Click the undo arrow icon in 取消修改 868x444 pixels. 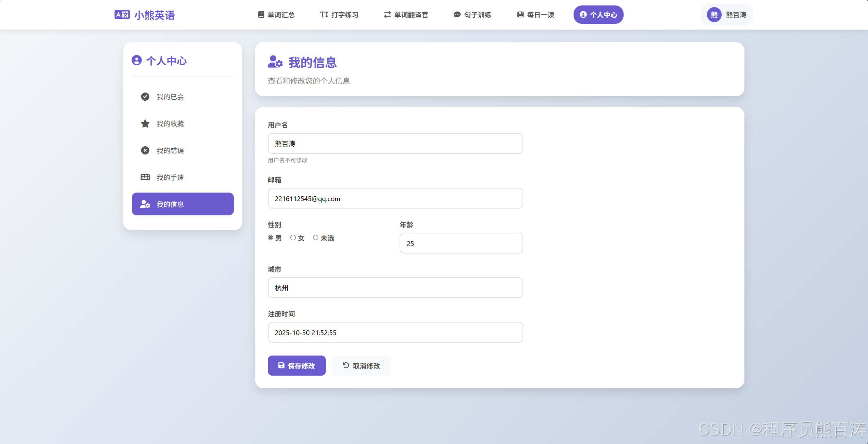point(345,365)
